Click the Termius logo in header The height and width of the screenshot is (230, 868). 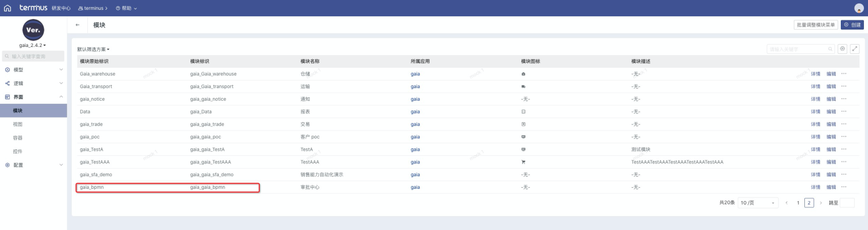pyautogui.click(x=33, y=8)
